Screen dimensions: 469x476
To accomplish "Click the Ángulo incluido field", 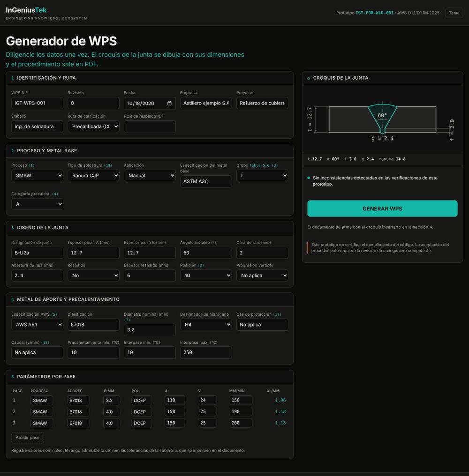I will tap(206, 253).
